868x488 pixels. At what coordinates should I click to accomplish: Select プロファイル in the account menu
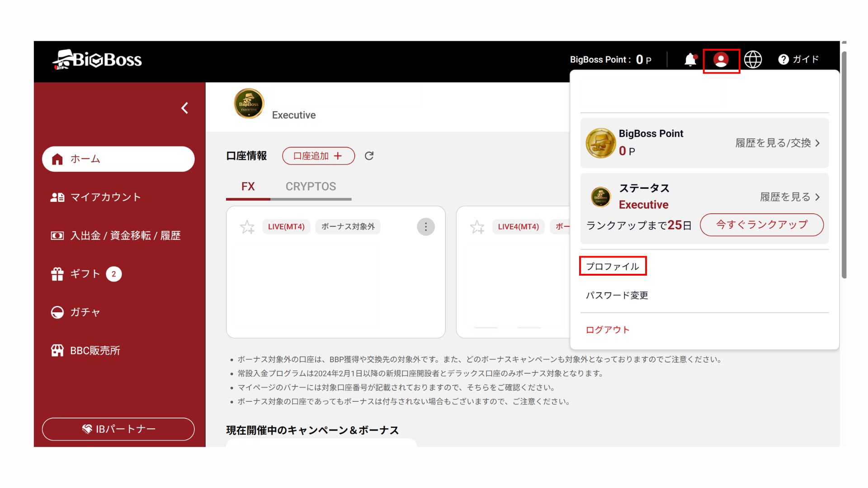point(613,266)
